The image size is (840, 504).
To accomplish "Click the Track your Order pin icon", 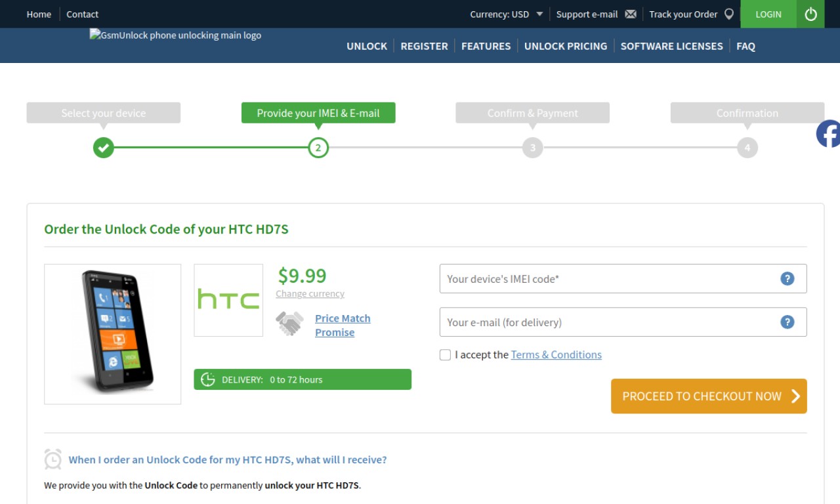I will click(x=728, y=14).
